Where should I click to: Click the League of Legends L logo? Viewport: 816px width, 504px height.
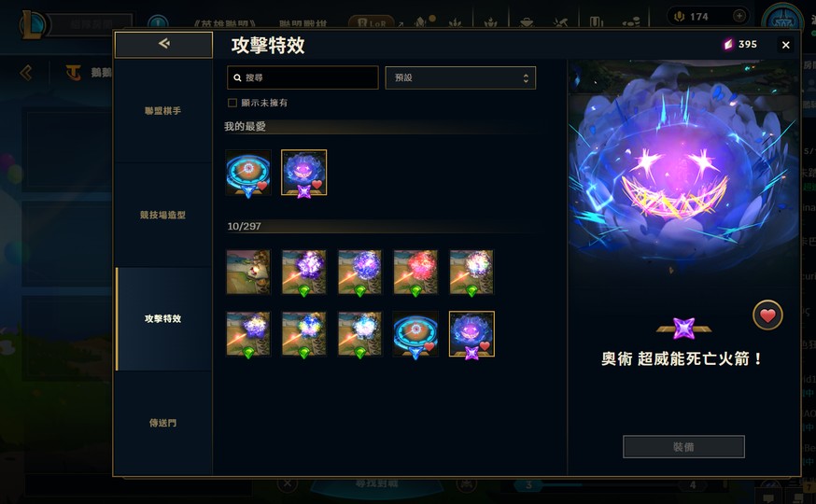pos(34,24)
